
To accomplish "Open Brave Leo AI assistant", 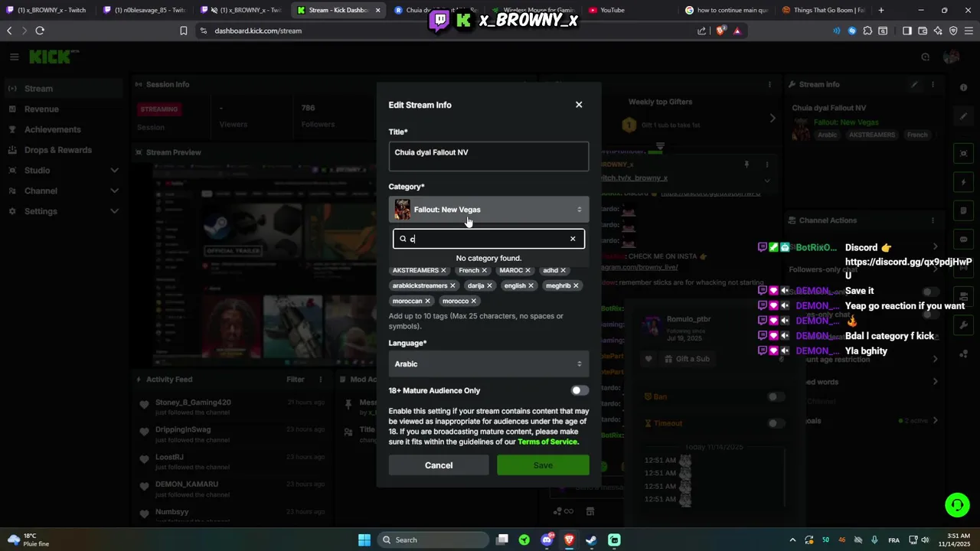I will click(938, 31).
